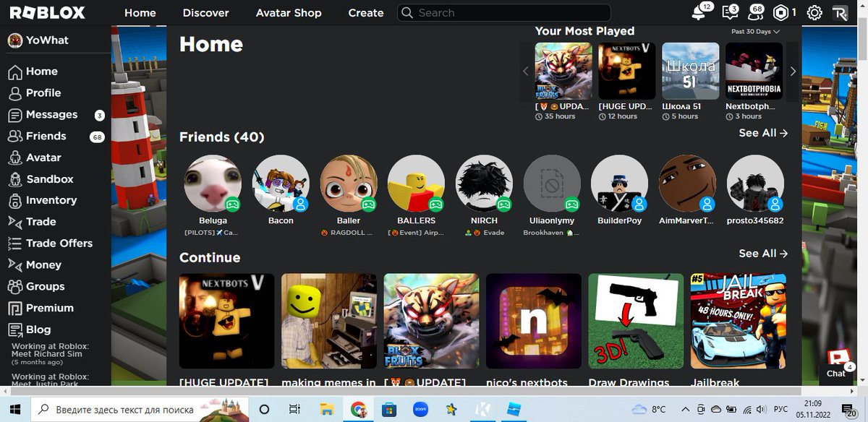This screenshot has width=868, height=422.
Task: Open Groups in the left sidebar
Action: point(36,286)
